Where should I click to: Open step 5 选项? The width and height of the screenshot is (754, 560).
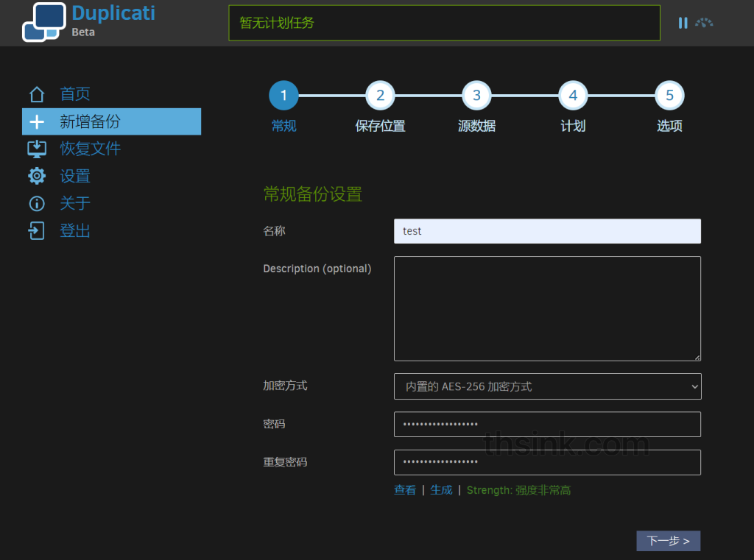point(669,95)
